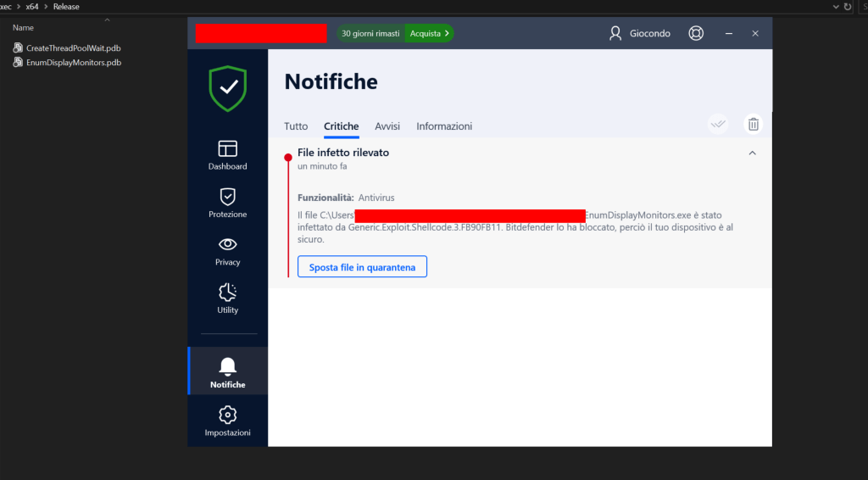
Task: Click the File infetto rilevato title
Action: tap(343, 153)
